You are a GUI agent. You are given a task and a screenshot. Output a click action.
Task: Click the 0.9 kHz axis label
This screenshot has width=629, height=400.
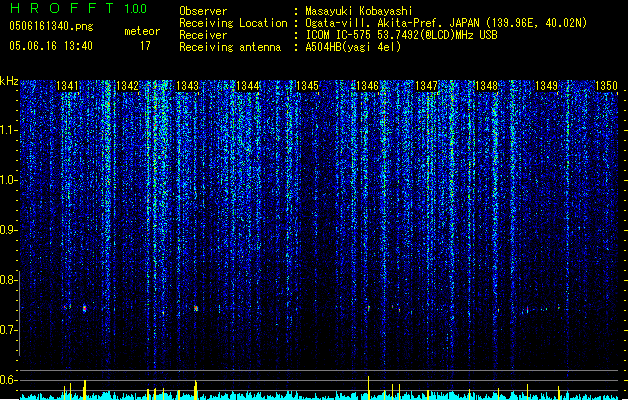[8, 230]
